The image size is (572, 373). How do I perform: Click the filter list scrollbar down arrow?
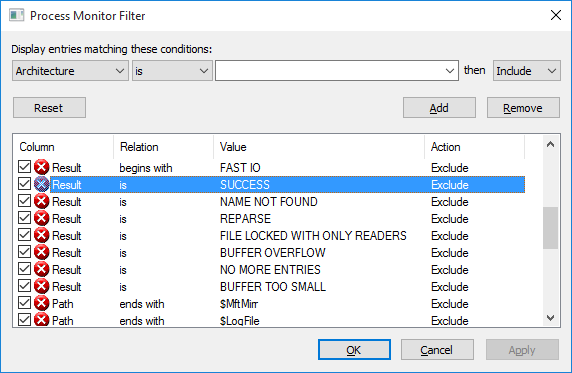550,318
